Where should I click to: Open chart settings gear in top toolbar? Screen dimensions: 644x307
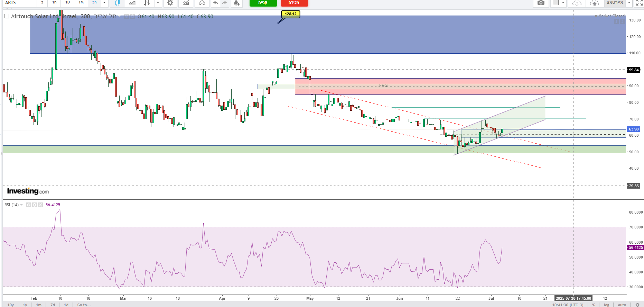[x=170, y=3]
